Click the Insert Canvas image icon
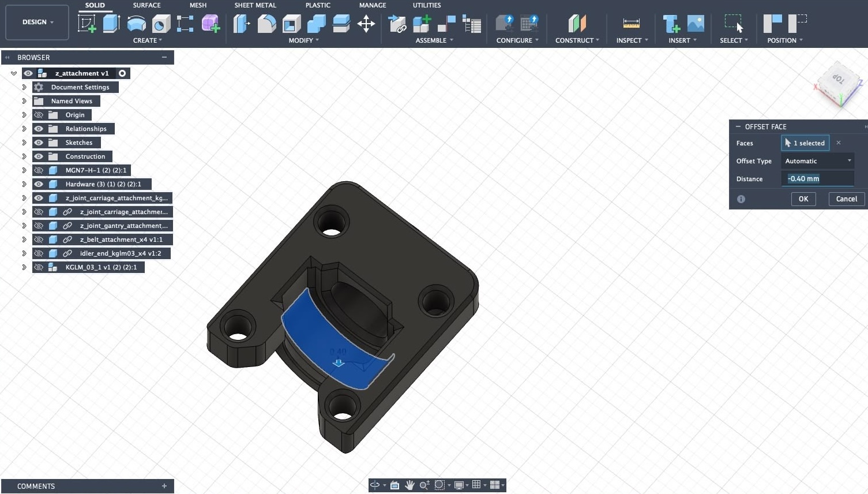Image resolution: width=868 pixels, height=494 pixels. 696,24
